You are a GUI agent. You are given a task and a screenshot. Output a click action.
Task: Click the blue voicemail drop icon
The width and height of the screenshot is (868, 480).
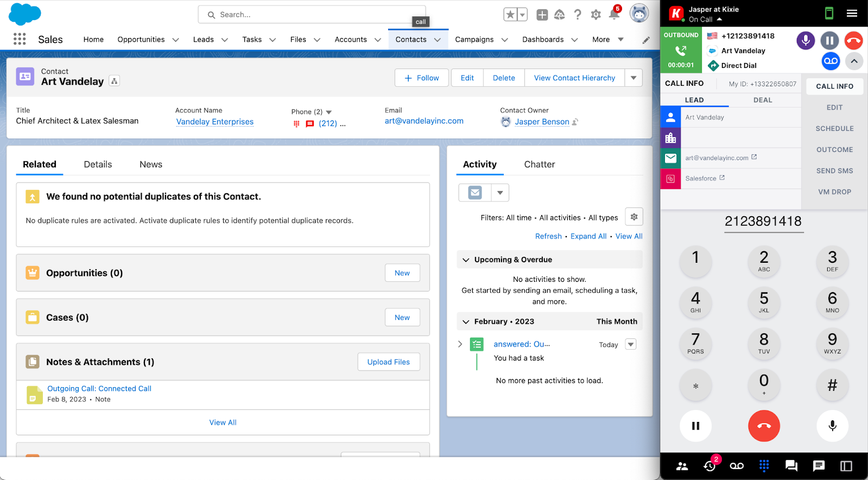(x=831, y=61)
